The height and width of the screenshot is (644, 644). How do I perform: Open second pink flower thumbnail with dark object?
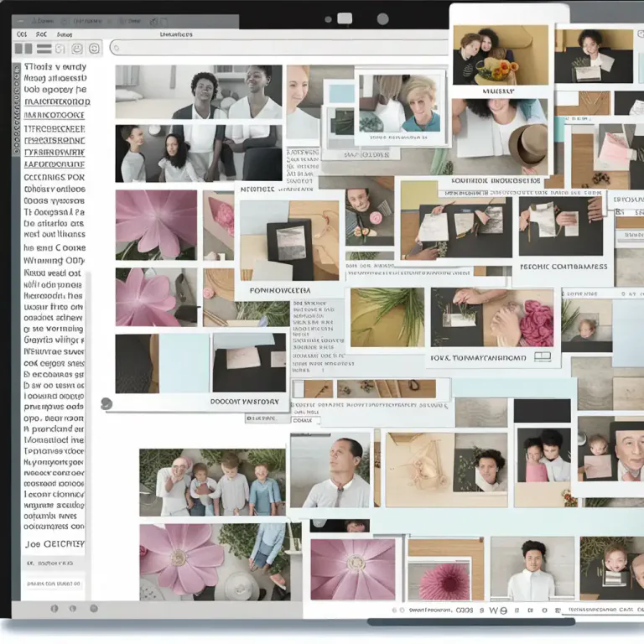tap(156, 298)
